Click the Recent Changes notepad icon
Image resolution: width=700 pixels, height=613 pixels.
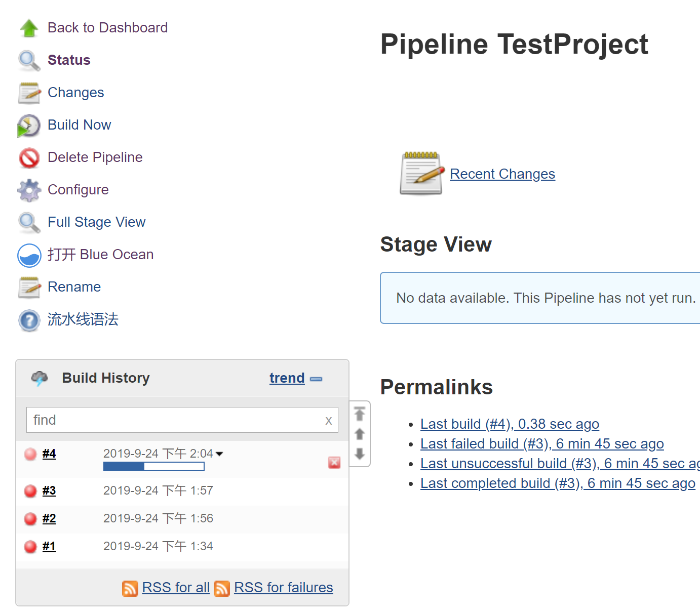pos(421,174)
